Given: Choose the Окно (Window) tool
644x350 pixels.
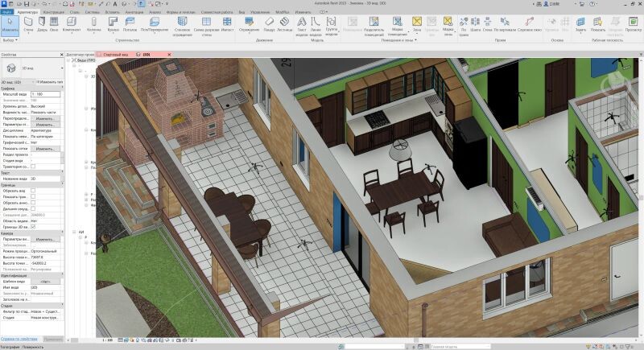Looking at the screenshot, I should [54, 23].
